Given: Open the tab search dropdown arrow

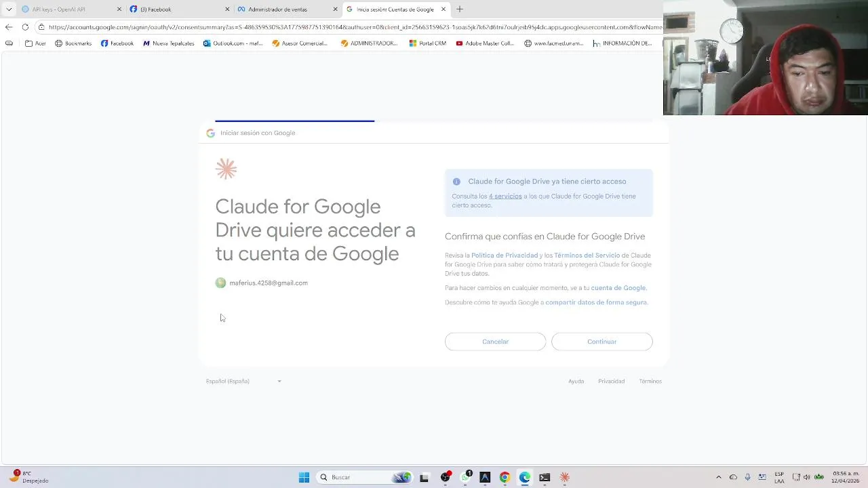Looking at the screenshot, I should tap(9, 9).
